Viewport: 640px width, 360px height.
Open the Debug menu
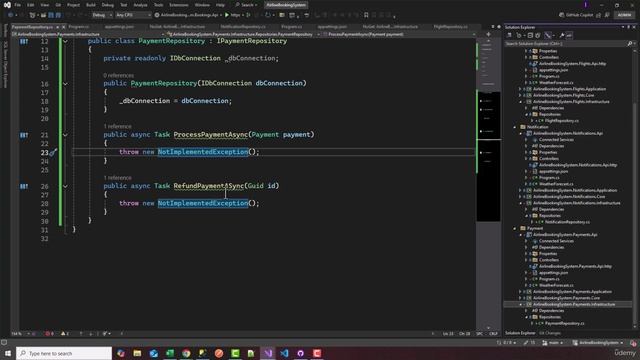coord(107,5)
